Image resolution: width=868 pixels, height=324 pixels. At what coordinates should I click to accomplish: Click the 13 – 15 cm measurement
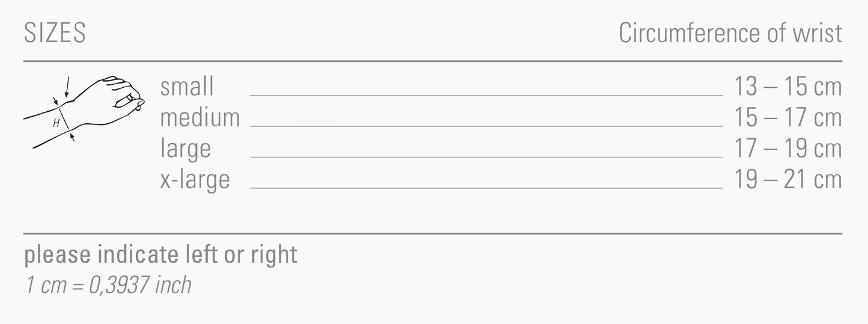[788, 87]
